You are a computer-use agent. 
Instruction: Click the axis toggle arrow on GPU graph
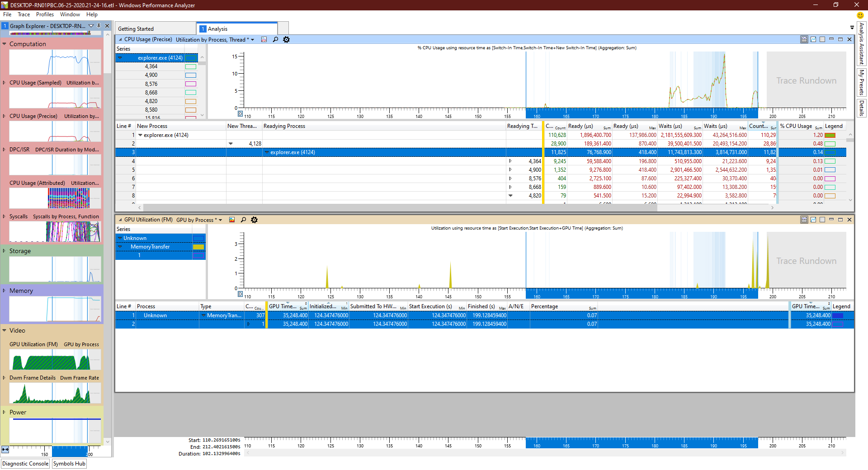pyautogui.click(x=240, y=294)
